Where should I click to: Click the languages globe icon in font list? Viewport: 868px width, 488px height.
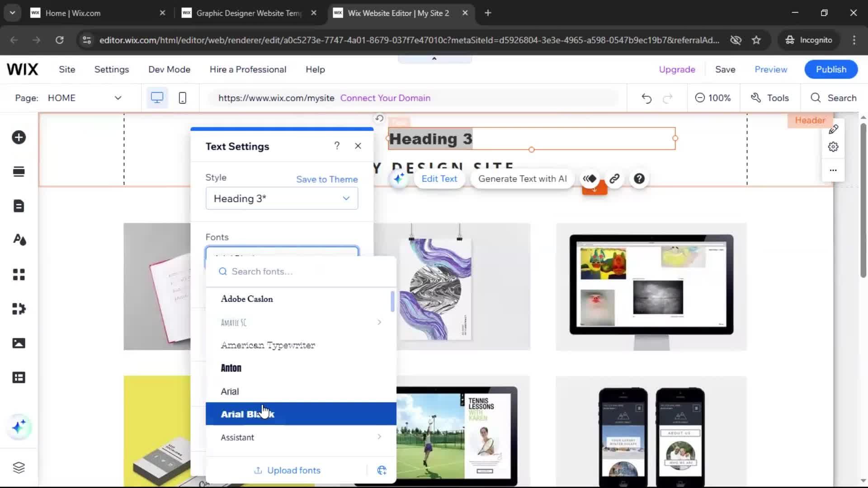tap(382, 470)
